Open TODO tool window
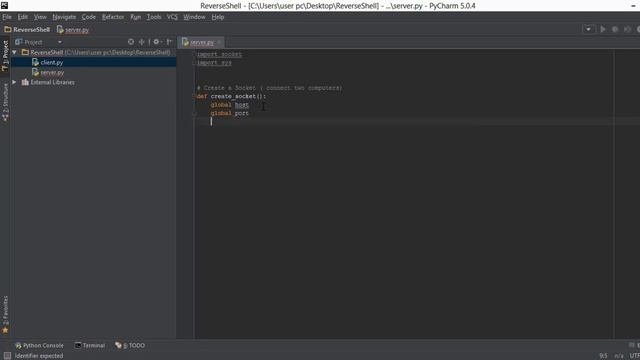640x360 pixels. point(130,345)
